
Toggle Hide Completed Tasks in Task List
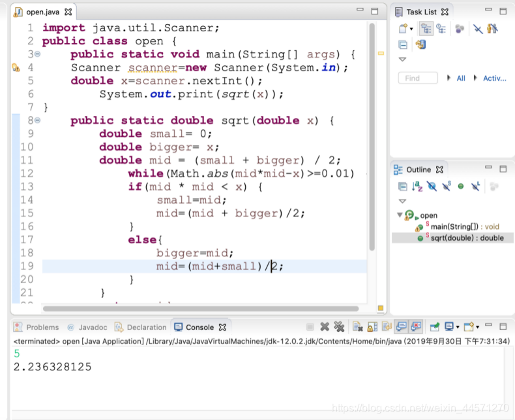[478, 29]
